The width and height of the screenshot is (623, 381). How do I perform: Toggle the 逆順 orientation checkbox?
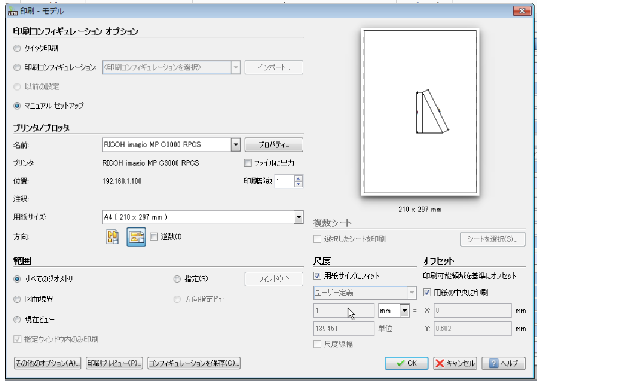click(x=154, y=237)
